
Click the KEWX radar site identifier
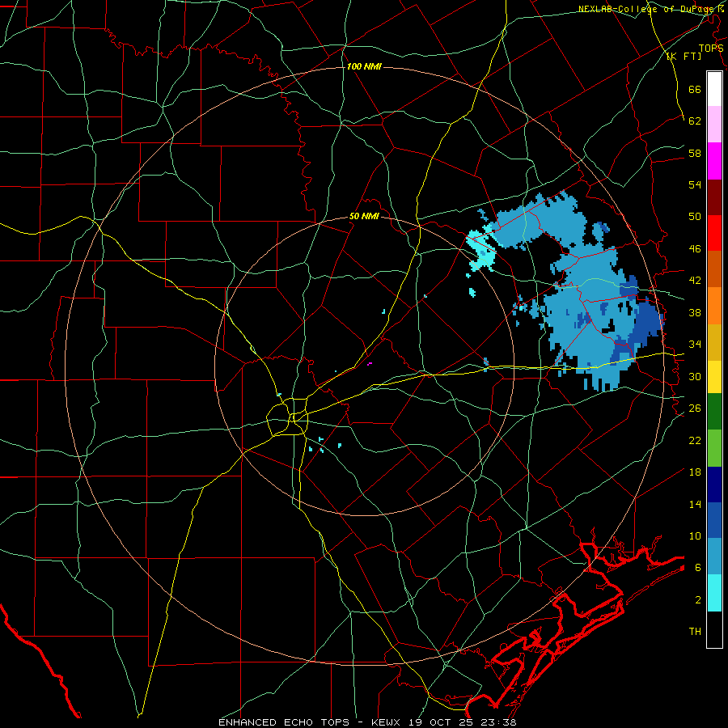point(387,722)
